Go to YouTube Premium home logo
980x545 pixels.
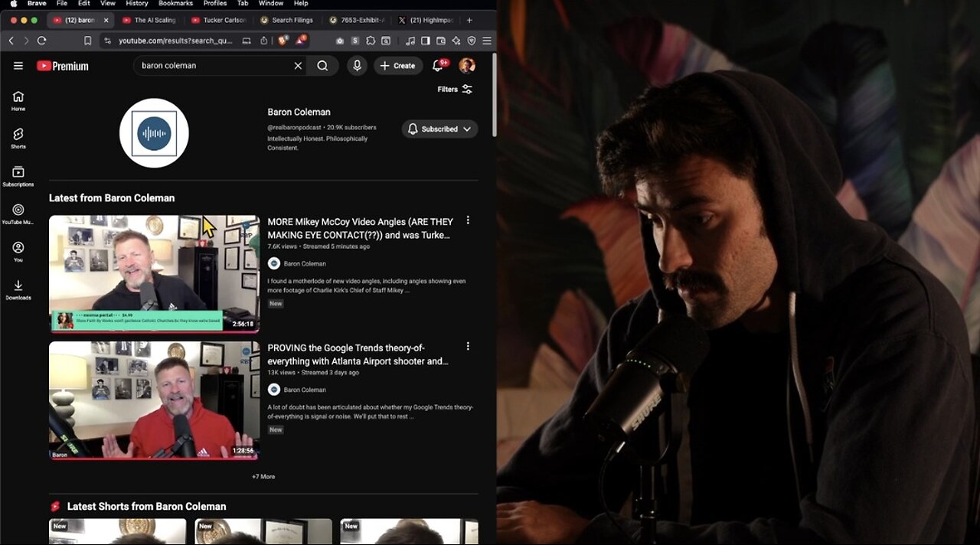(63, 66)
